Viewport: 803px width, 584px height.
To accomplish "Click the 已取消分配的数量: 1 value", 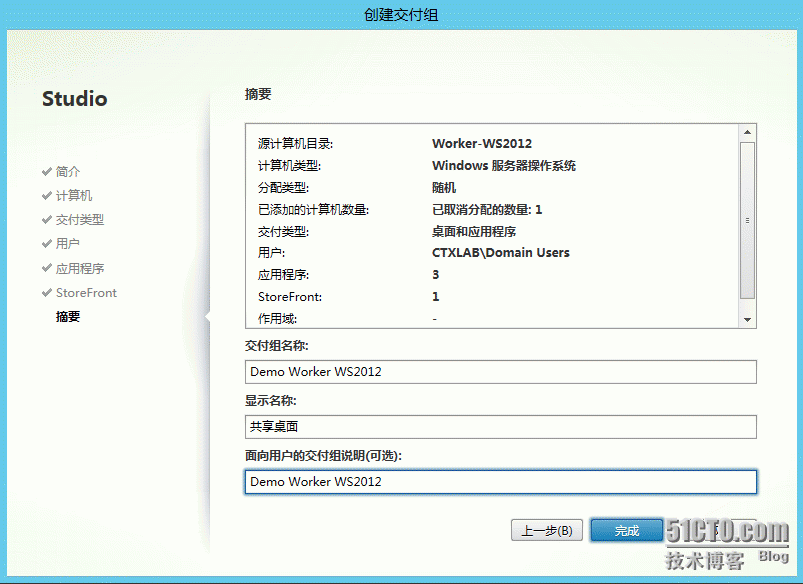I will pyautogui.click(x=487, y=210).
